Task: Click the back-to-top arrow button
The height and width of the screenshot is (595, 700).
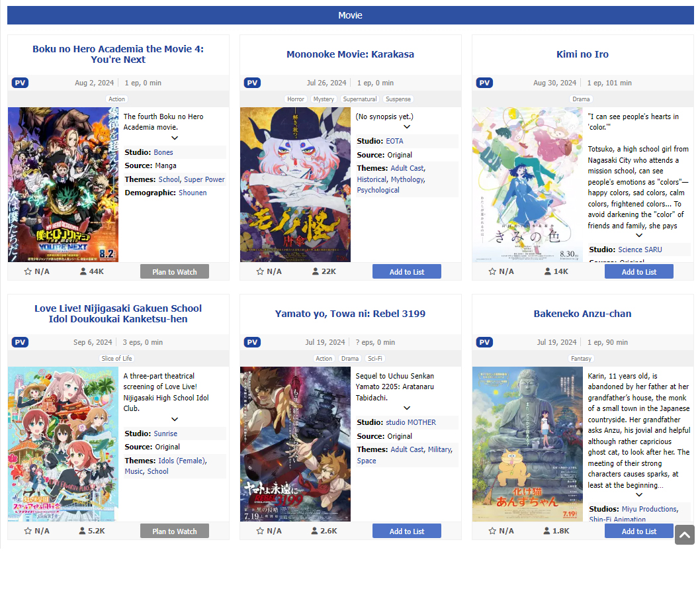Action: tap(684, 535)
